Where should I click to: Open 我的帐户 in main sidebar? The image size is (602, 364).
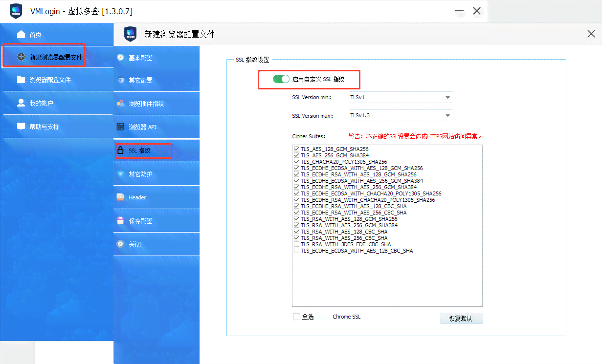57,103
